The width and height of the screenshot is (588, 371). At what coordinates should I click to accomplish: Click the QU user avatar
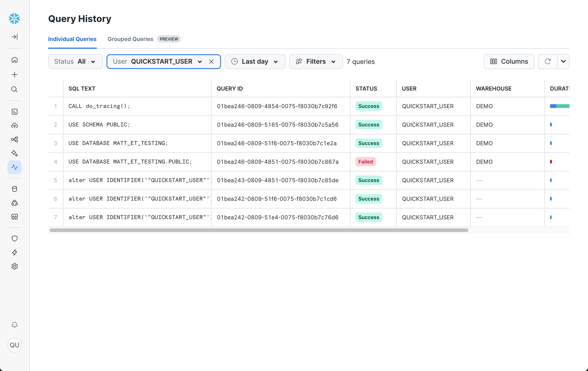(x=15, y=345)
